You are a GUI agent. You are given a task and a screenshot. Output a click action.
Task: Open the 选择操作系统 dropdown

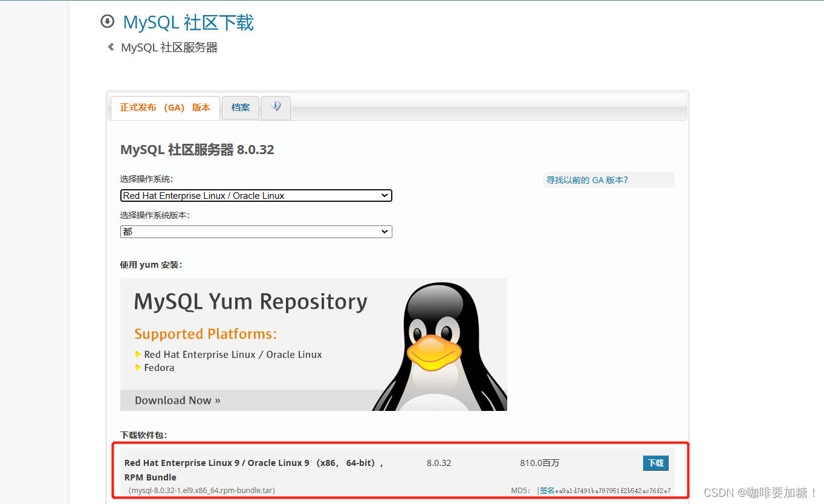256,196
